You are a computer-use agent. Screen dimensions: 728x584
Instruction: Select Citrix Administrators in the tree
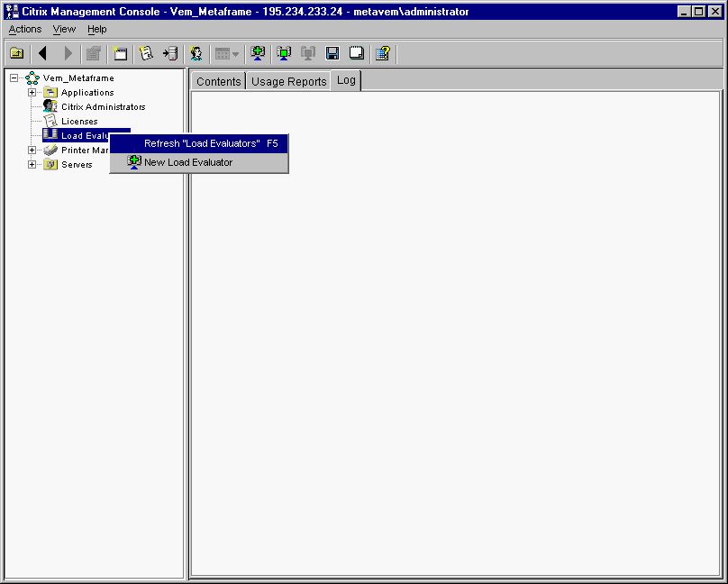point(103,106)
